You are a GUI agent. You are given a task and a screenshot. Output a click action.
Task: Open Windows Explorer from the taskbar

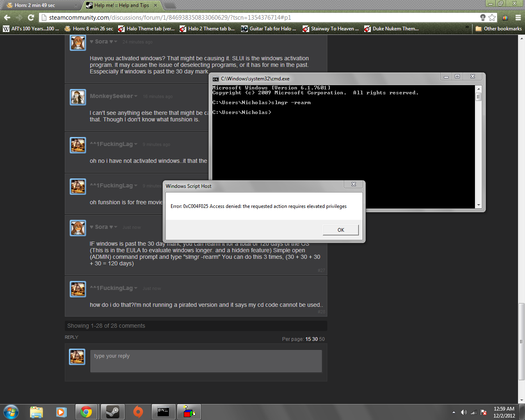coord(37,412)
